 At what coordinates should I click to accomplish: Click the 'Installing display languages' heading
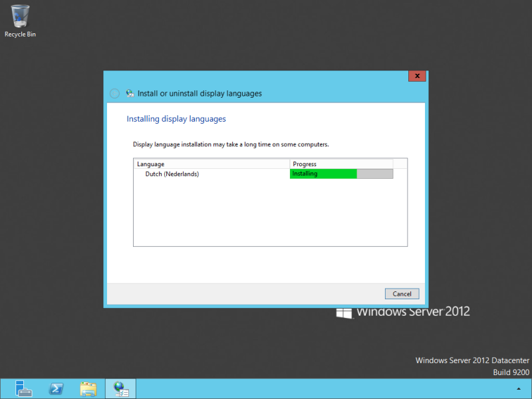(176, 119)
